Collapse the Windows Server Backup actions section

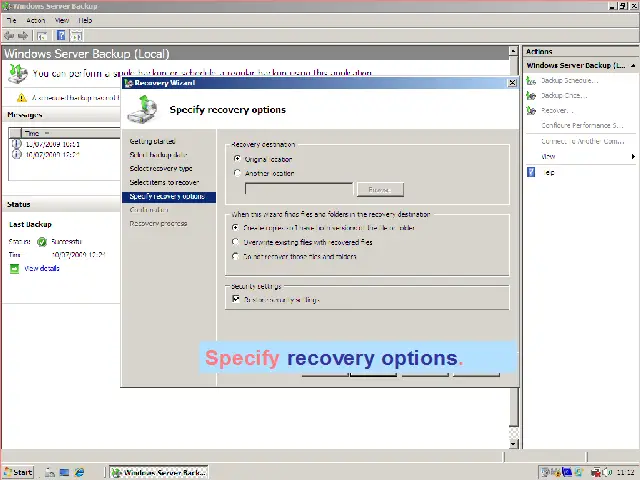tap(633, 65)
